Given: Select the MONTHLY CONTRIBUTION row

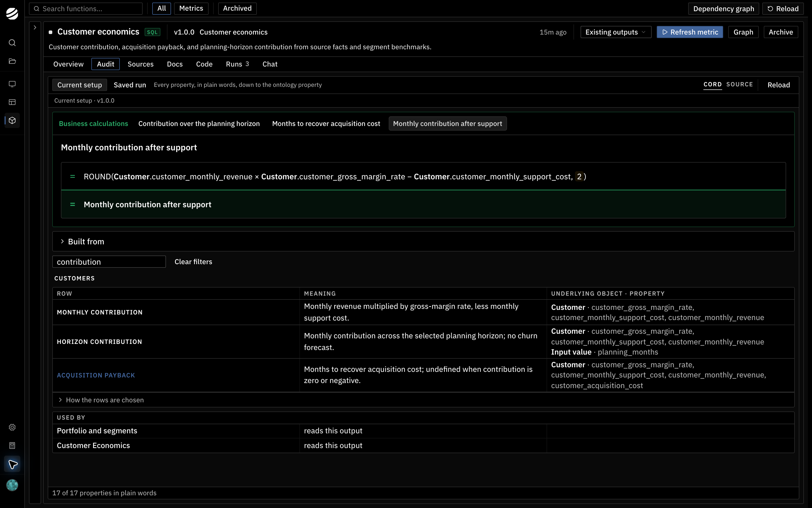Looking at the screenshot, I should (423, 312).
